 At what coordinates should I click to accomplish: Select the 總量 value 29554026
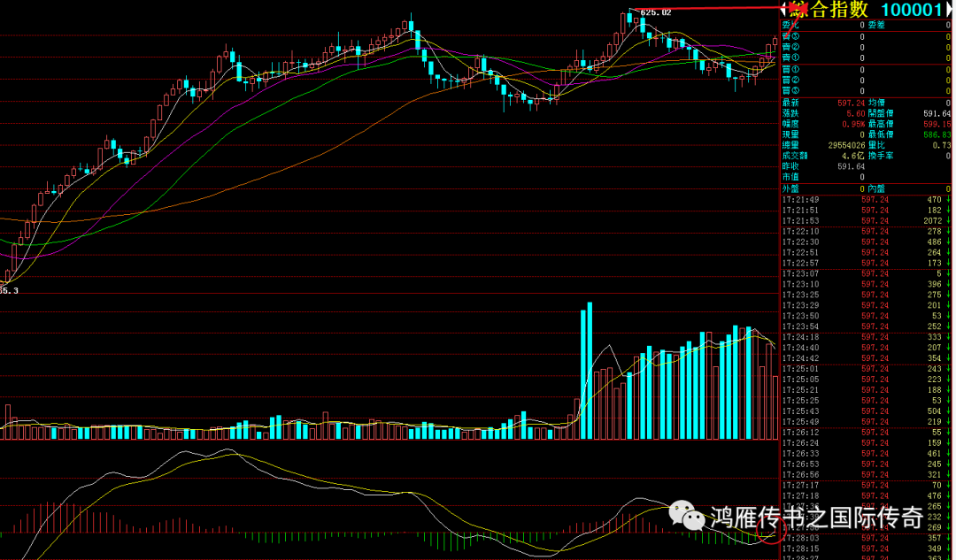pos(847,145)
